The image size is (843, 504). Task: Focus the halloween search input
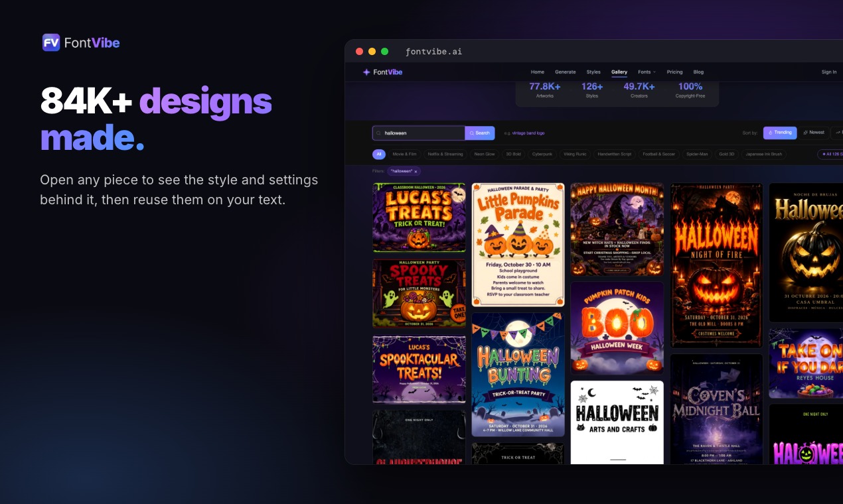pyautogui.click(x=419, y=133)
